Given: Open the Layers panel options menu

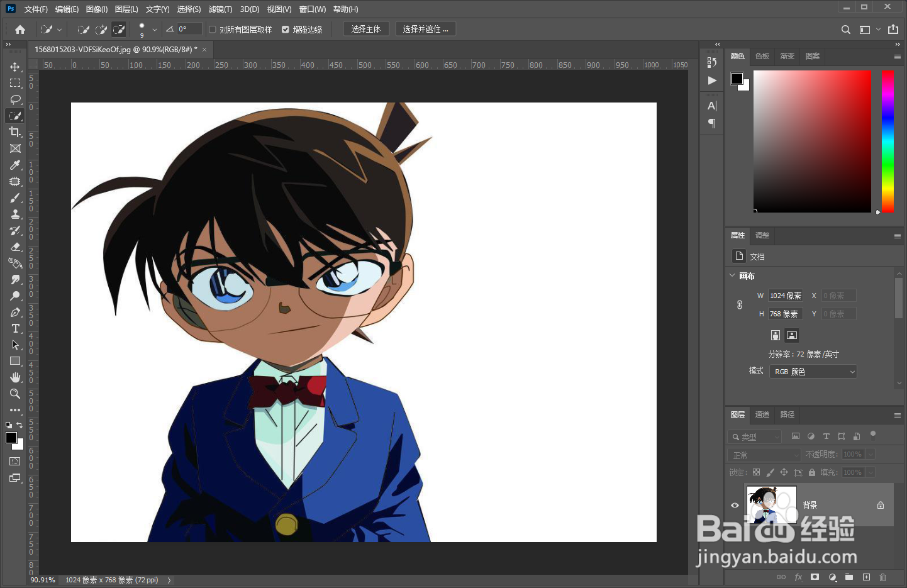Looking at the screenshot, I should (898, 415).
